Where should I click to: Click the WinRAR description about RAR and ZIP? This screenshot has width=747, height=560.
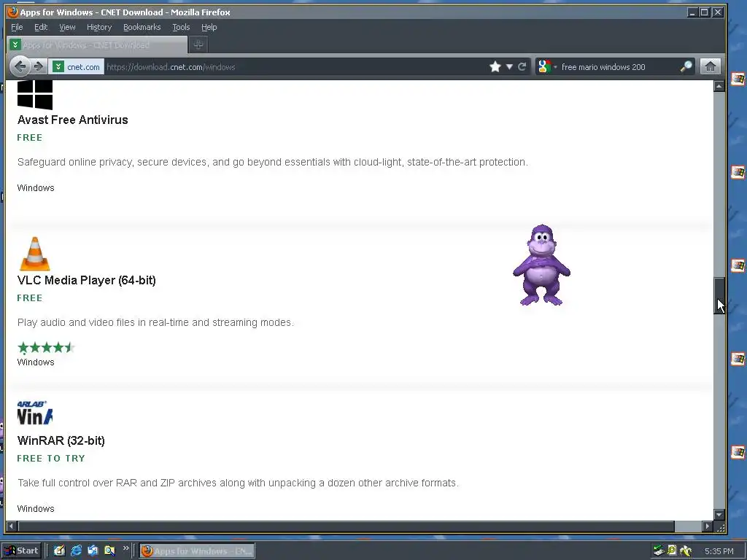click(239, 483)
